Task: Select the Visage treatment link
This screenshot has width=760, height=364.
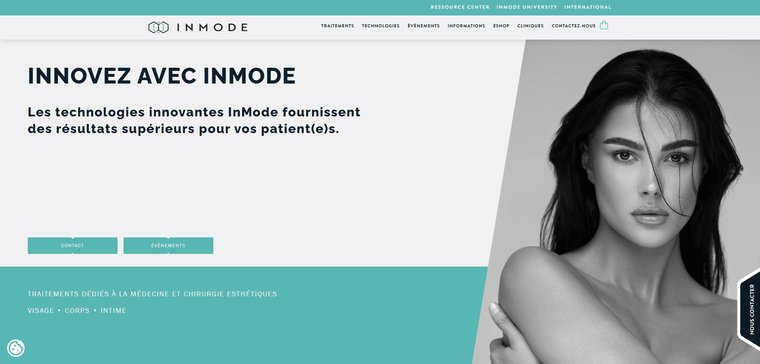Action: (x=40, y=311)
